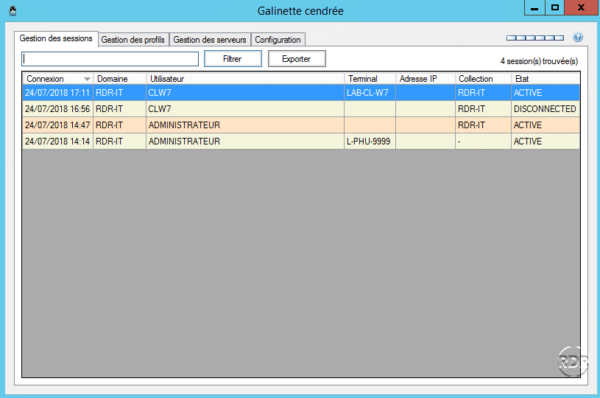The image size is (600, 398).
Task: Minimize the Galinette cendrée window
Action: [535, 8]
